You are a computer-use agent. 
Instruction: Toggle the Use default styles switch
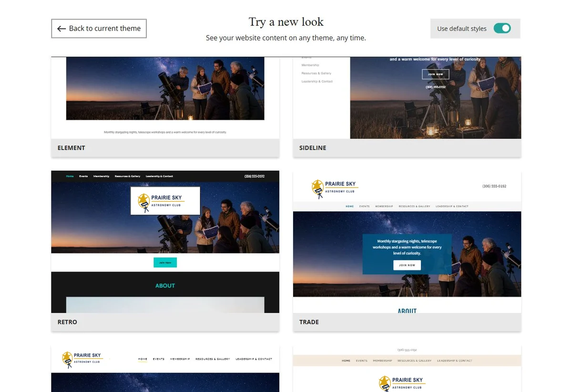(502, 29)
